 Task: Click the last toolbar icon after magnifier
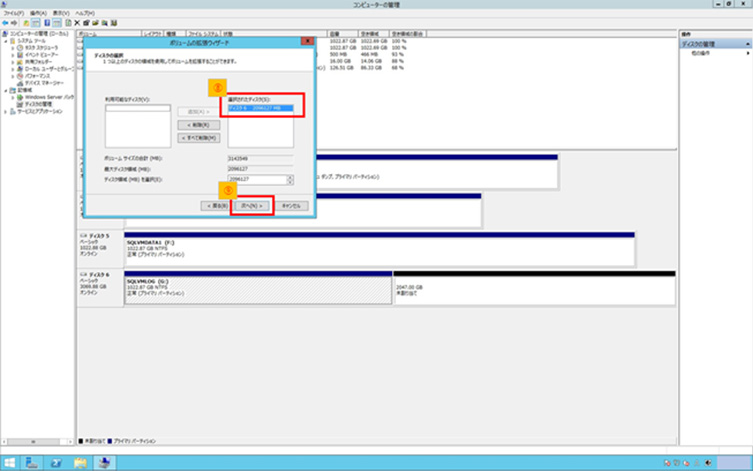click(x=114, y=23)
